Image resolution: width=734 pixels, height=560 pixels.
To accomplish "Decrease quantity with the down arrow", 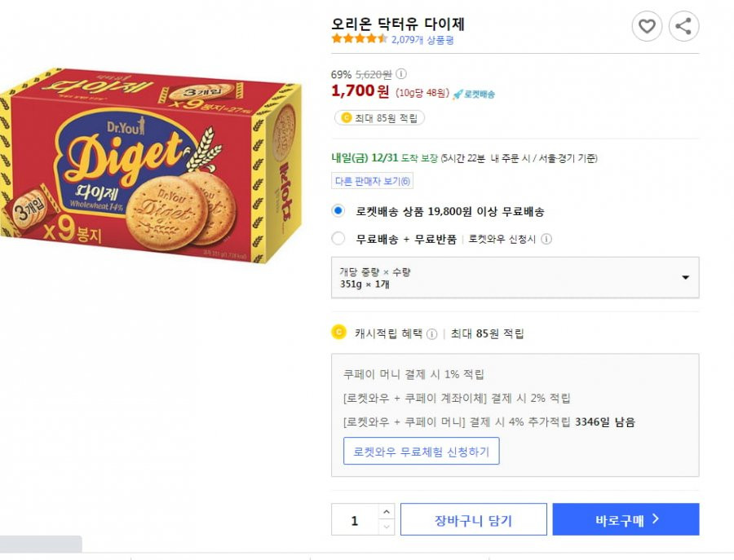I will coord(387,527).
